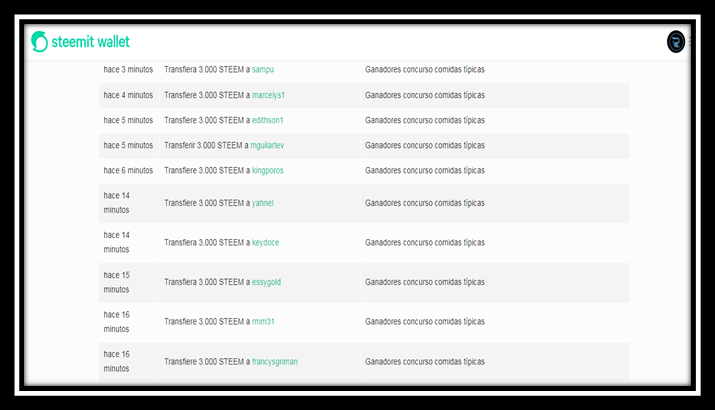The width and height of the screenshot is (715, 410).
Task: Open the kingporos account link
Action: click(267, 170)
